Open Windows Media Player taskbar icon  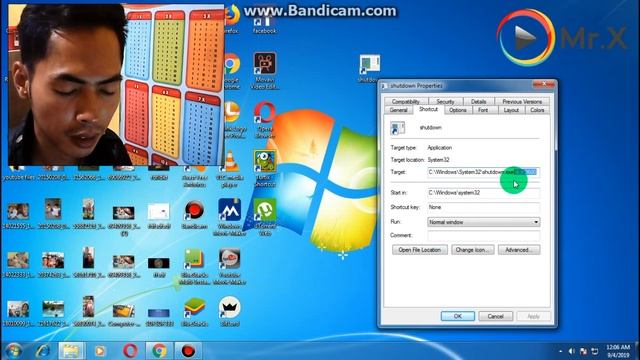(100, 351)
